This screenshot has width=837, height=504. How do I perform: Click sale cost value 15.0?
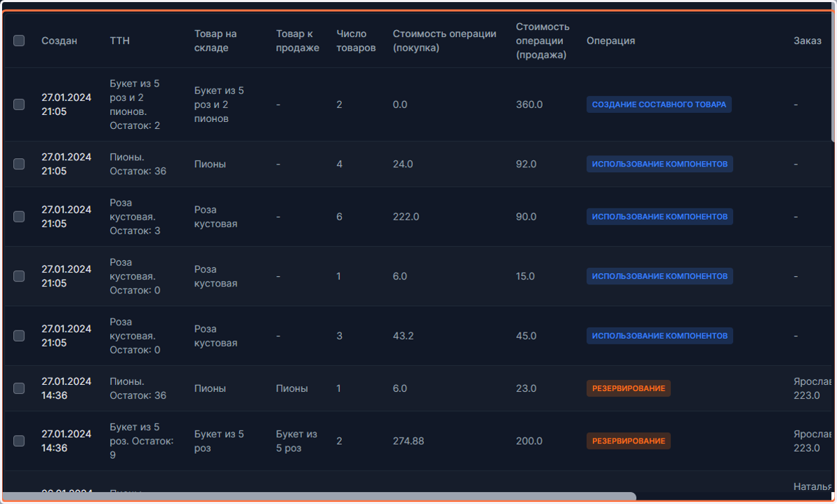point(525,276)
